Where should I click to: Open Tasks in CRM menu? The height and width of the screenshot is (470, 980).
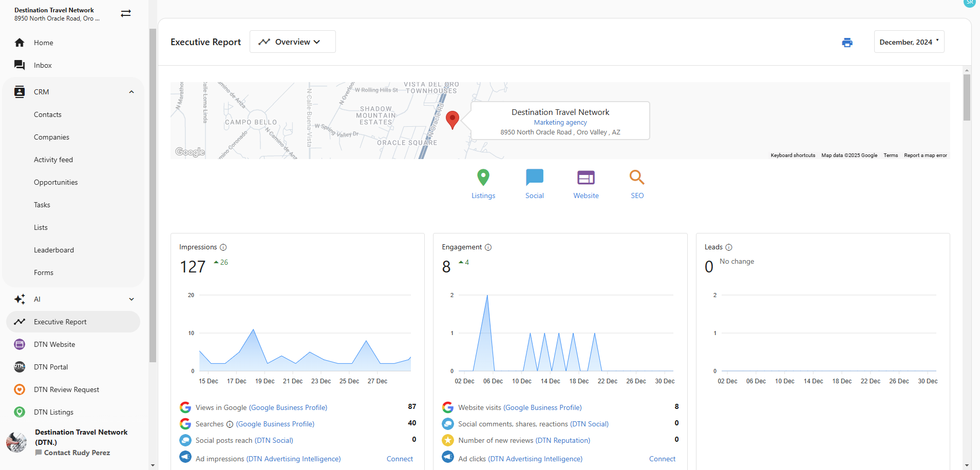42,205
